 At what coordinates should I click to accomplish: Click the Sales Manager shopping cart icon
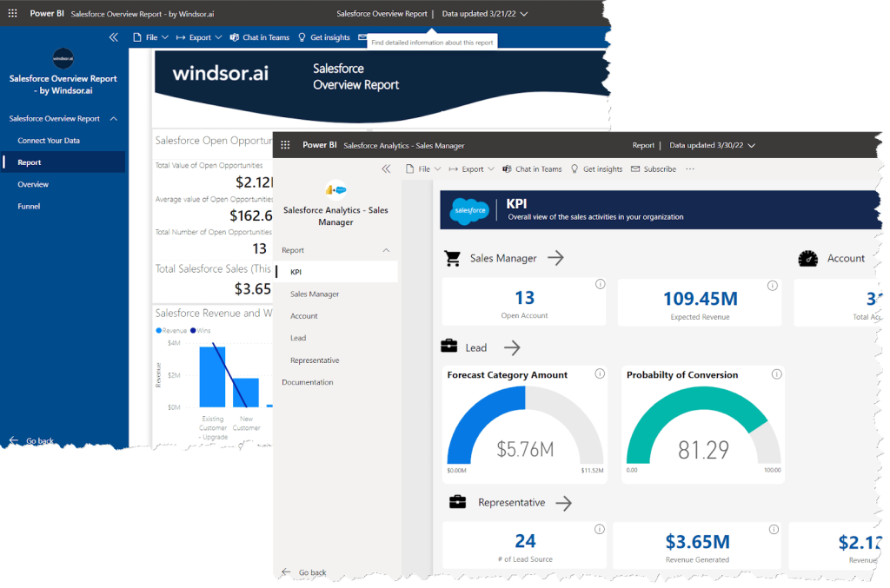(x=453, y=258)
